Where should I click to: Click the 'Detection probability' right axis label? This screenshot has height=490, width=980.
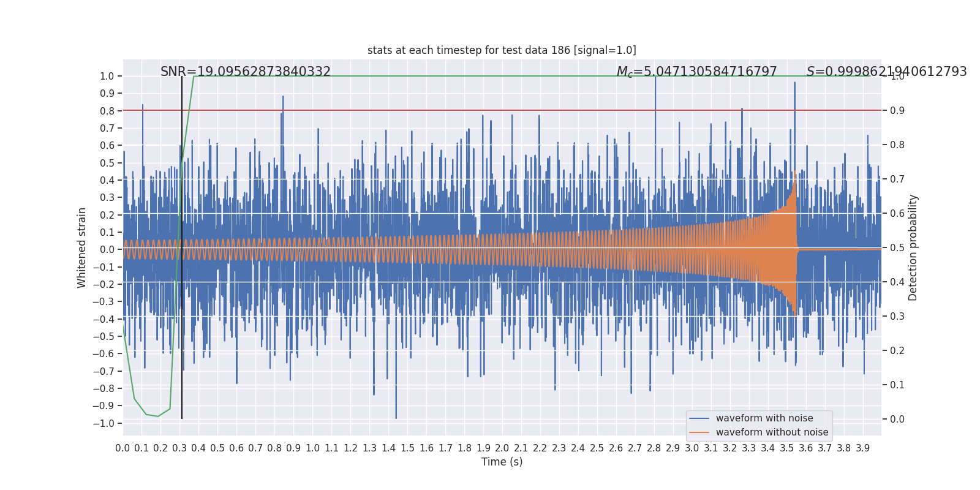tap(913, 247)
